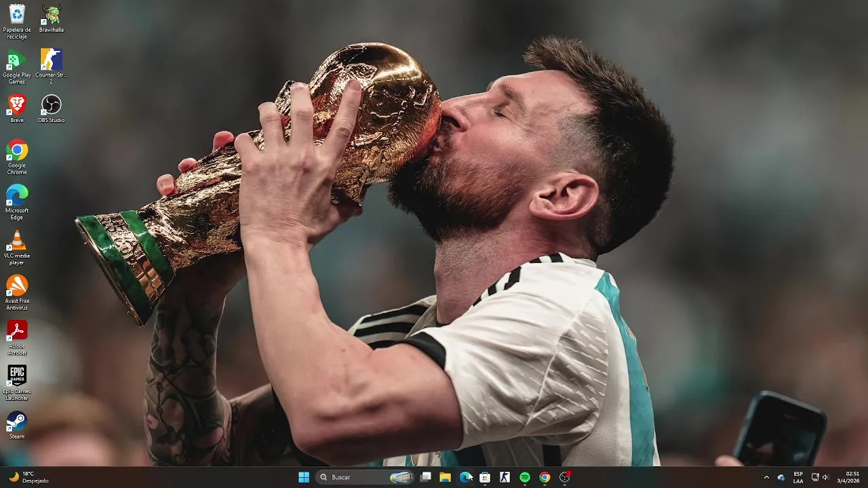The height and width of the screenshot is (488, 868).
Task: Switch the ESP LAA keyboard language indicator
Action: pos(798,477)
